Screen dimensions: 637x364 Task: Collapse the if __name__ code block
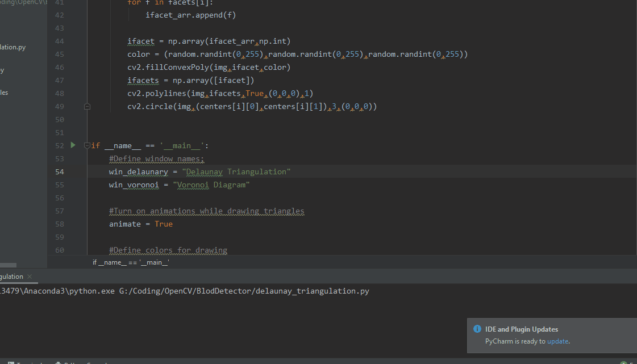(87, 145)
